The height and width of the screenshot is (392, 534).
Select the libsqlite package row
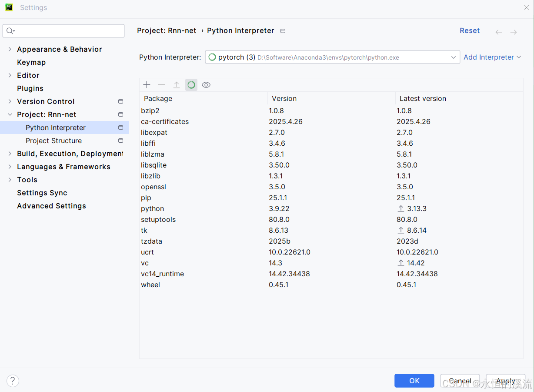(x=331, y=165)
